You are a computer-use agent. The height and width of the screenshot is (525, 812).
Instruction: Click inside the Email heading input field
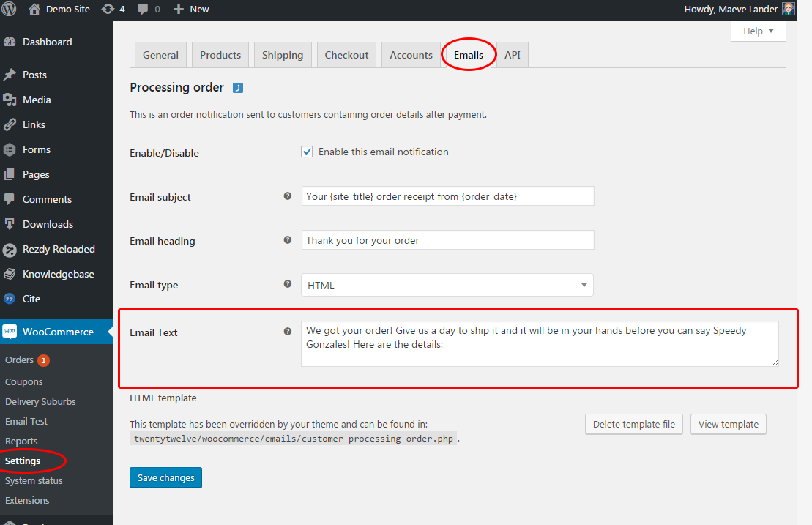coord(447,241)
